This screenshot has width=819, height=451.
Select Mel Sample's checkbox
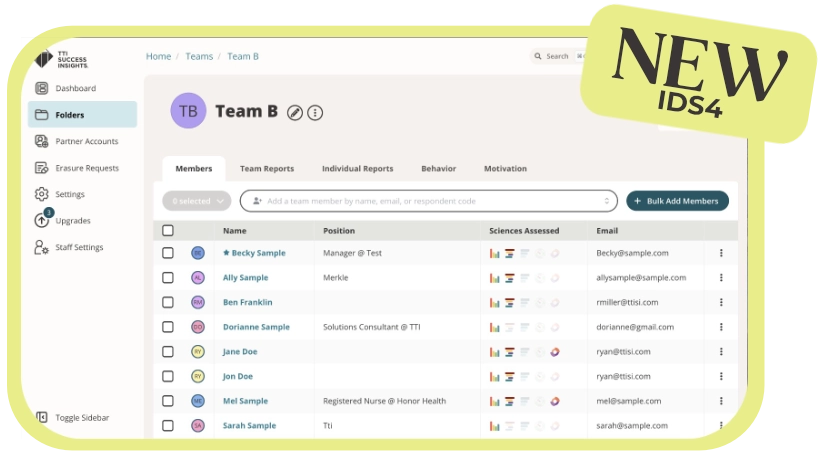point(168,401)
